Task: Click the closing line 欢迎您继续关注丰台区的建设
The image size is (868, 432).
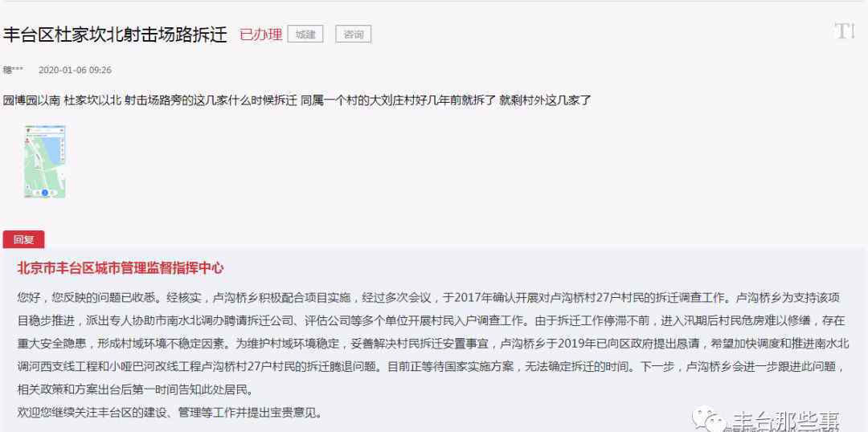Action: point(170,413)
